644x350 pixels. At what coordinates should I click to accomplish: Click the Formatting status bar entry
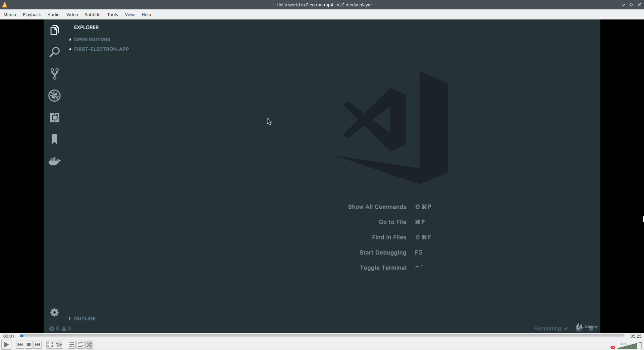click(x=551, y=329)
